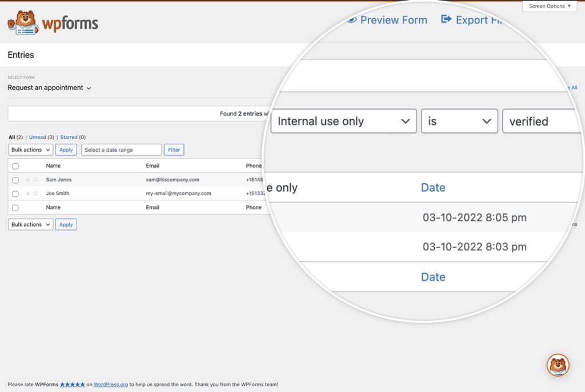This screenshot has height=392, width=585.
Task: Open the 'Request an appointment' form selector
Action: tap(50, 88)
